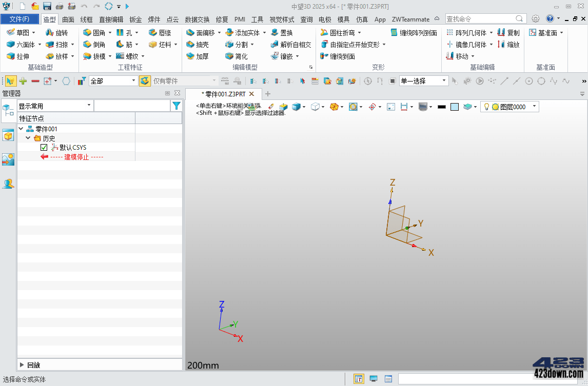Select the 拉伸 (Extrude) tool

(x=22, y=56)
